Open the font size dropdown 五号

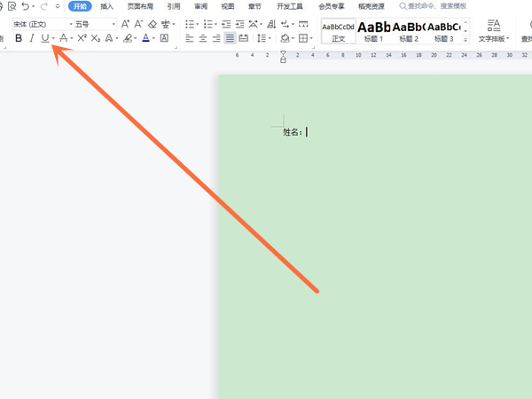click(94, 24)
